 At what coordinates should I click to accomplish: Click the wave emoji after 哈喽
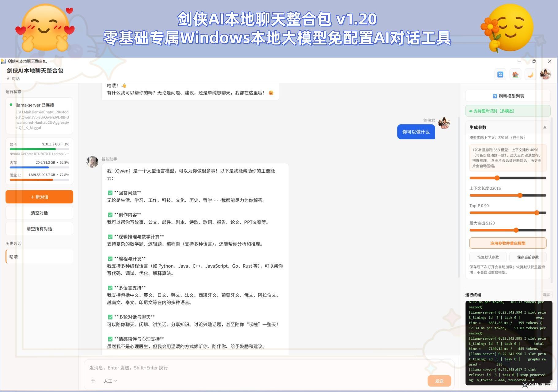click(123, 85)
